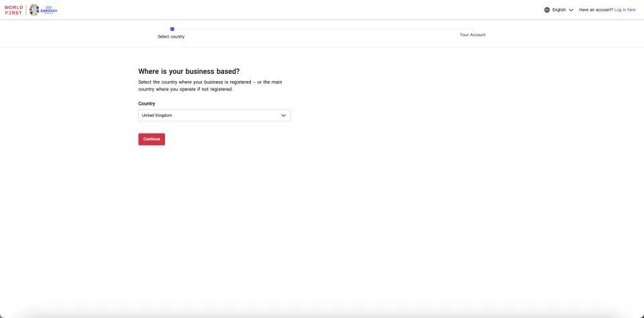The width and height of the screenshot is (644, 318).
Task: Click the globe language icon
Action: (x=547, y=10)
